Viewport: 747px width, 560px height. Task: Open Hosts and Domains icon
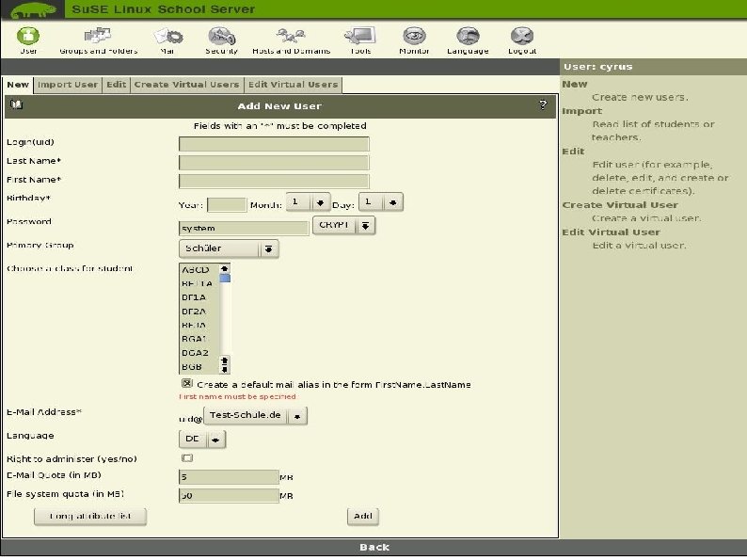coord(291,36)
